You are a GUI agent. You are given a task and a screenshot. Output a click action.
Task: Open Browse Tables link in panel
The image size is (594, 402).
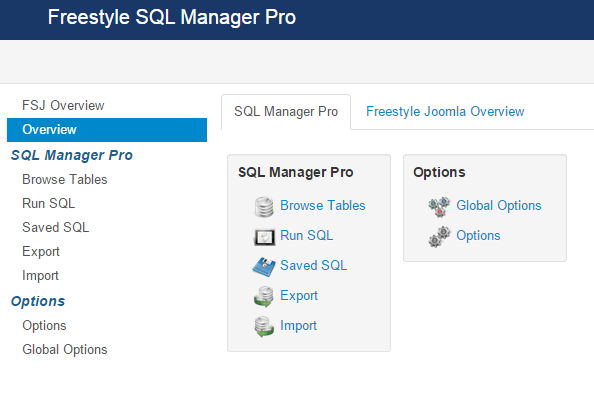point(322,205)
